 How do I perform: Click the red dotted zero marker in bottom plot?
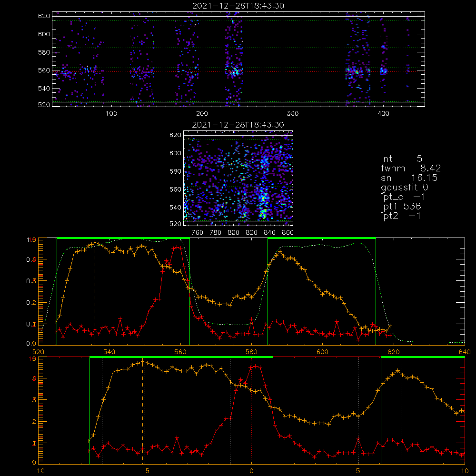coord(252,410)
